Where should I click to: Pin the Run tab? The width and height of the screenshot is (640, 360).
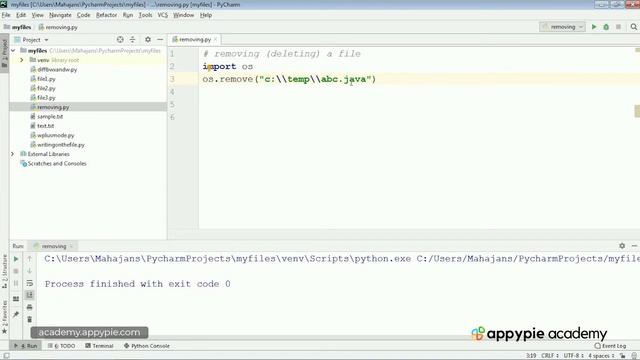tap(16, 314)
